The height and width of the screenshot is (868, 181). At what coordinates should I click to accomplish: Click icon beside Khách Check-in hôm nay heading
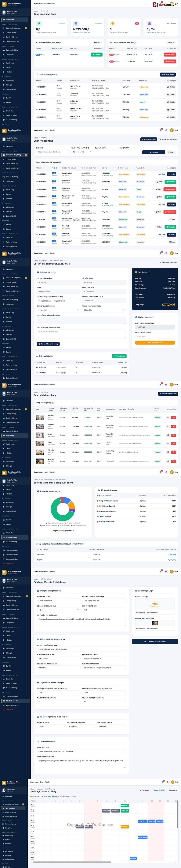tap(37, 42)
